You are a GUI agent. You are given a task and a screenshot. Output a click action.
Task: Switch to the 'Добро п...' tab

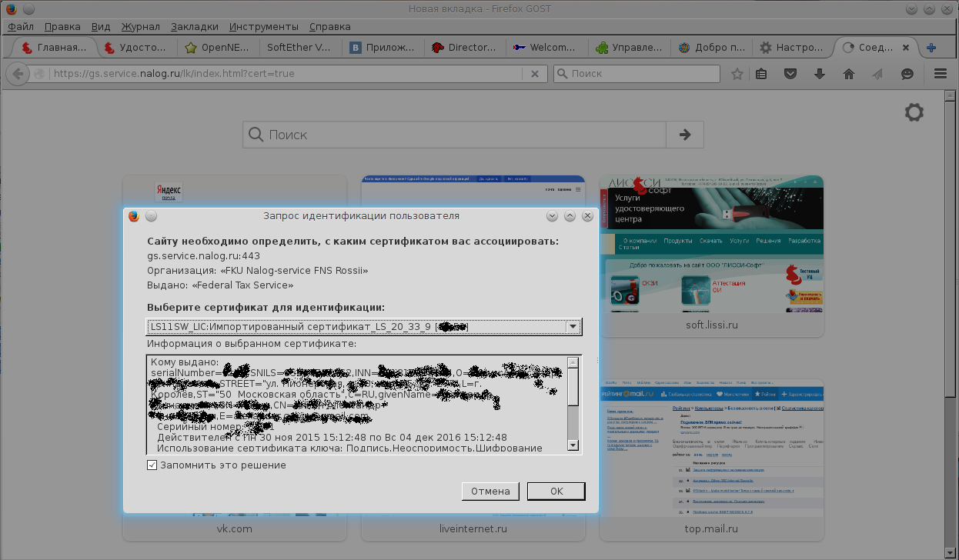(x=710, y=48)
